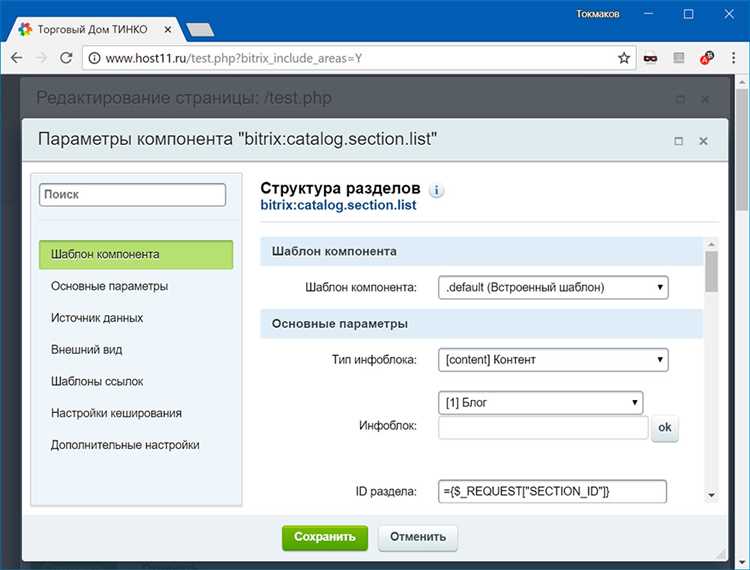
Task: Click the Токмаков profile button
Action: [x=597, y=14]
